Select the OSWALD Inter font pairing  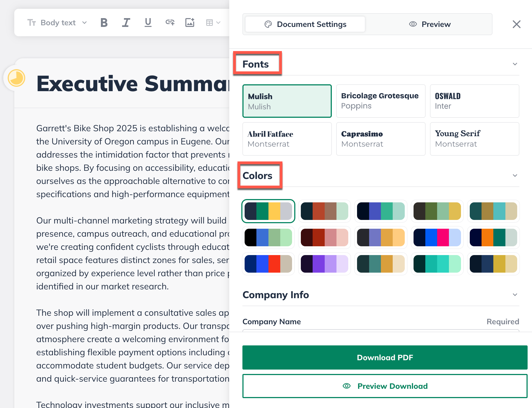[474, 101]
